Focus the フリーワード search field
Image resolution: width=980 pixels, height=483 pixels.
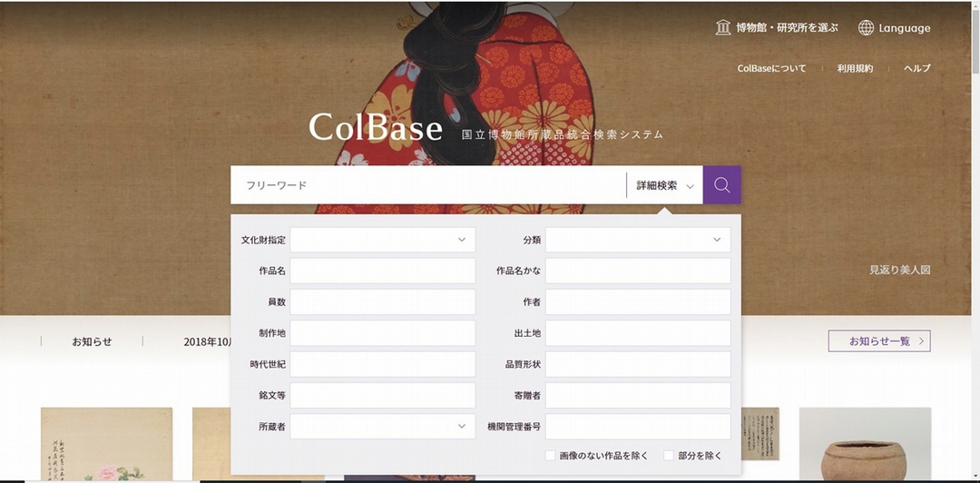(x=428, y=185)
